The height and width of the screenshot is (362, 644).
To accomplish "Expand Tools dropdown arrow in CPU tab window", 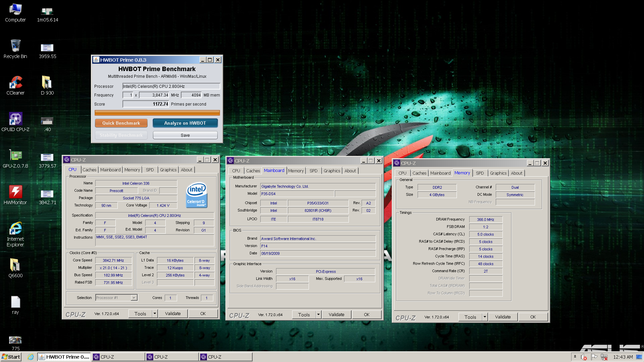I will pos(155,314).
